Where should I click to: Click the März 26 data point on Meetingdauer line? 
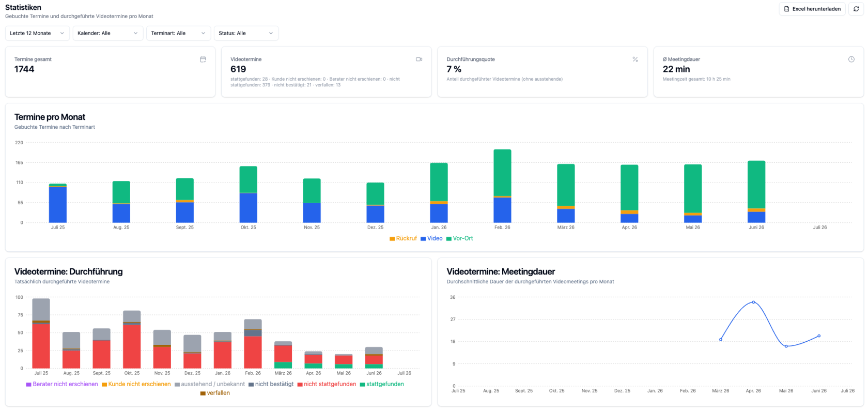(721, 340)
